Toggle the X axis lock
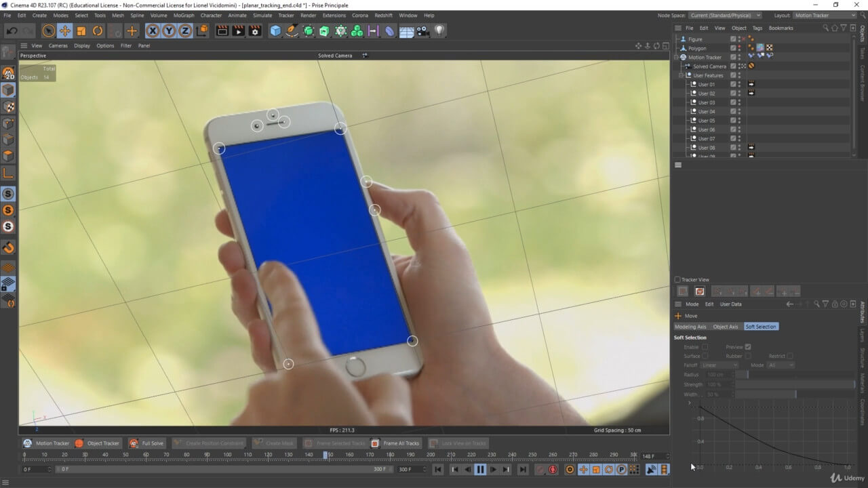Viewport: 868px width, 488px height. 153,30
